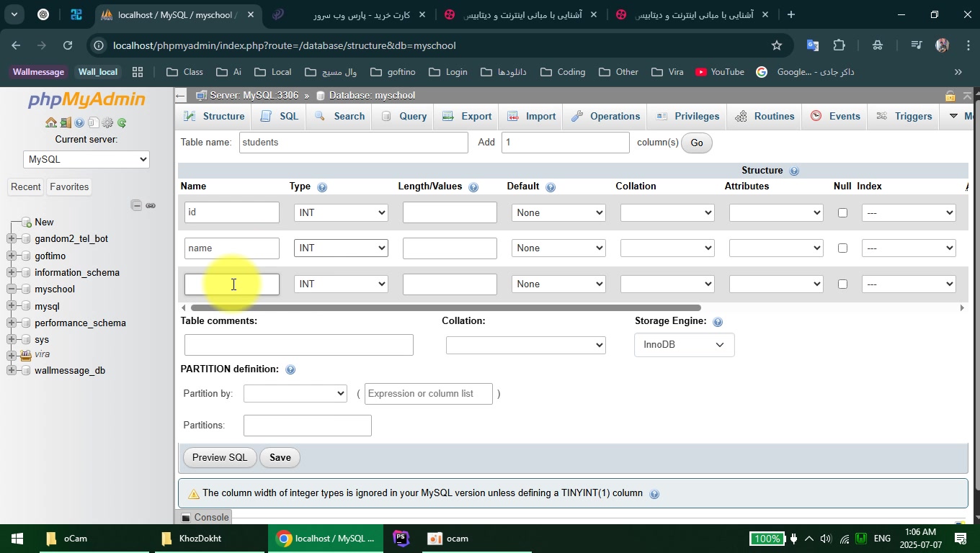Click the empty Name field in the third row
Screen dimensions: 980x553
[232, 284]
